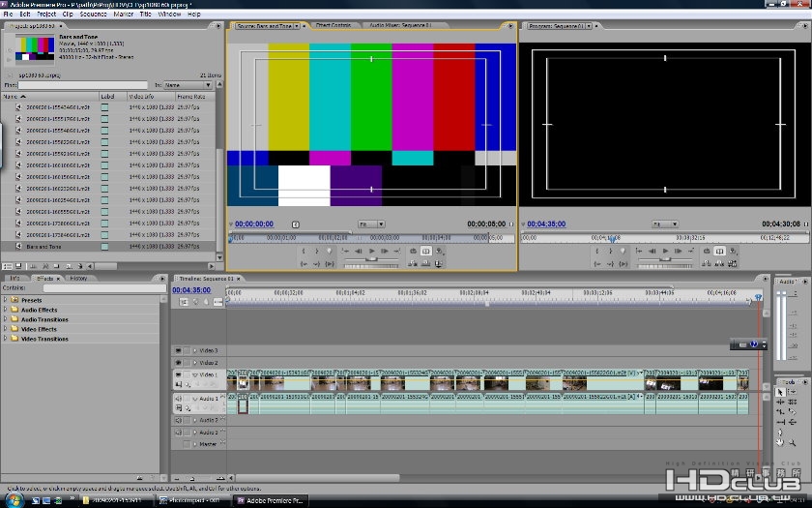
Task: Step back one frame in Program monitor
Action: pos(652,251)
